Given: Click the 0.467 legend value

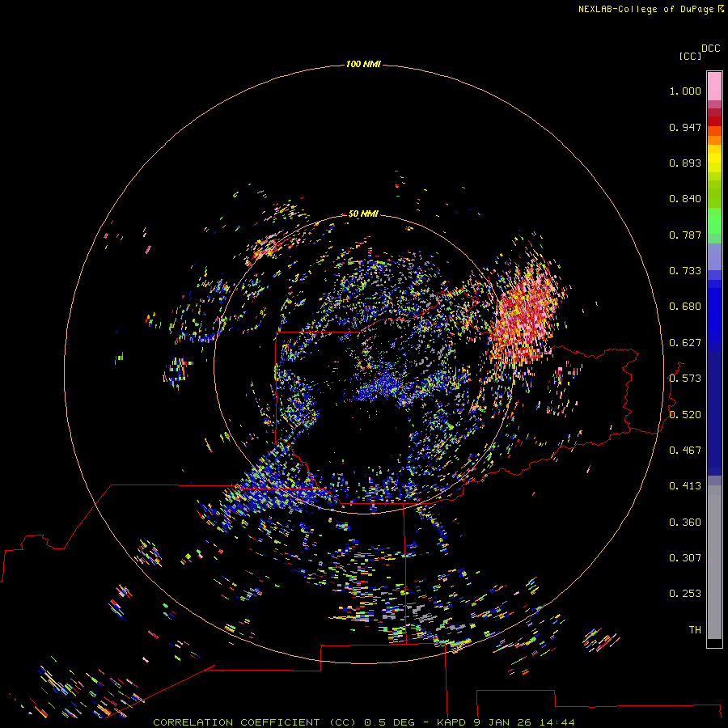Looking at the screenshot, I should point(685,451).
